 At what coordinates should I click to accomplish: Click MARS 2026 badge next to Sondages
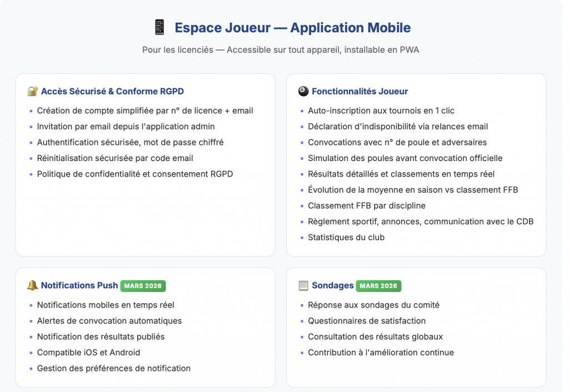coord(378,286)
